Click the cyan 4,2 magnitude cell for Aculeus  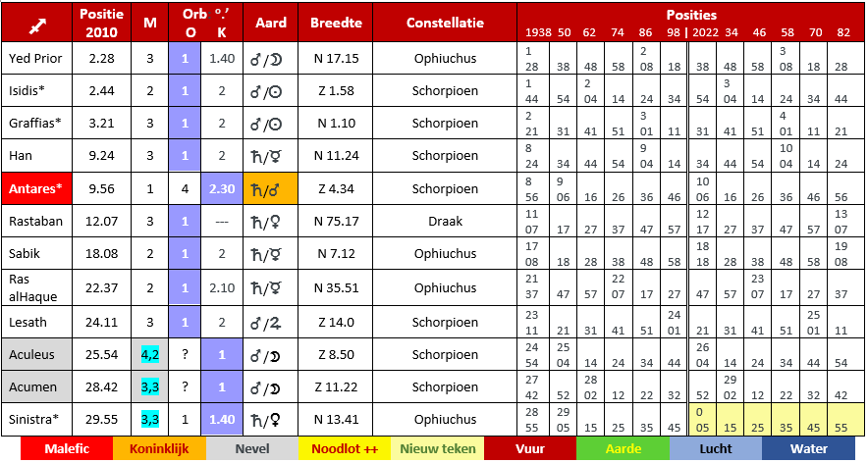coord(149,354)
